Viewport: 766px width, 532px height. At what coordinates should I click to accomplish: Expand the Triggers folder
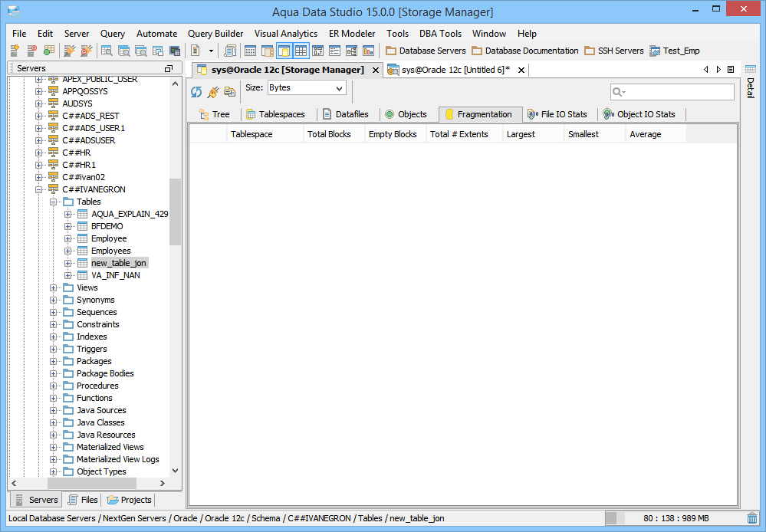coord(53,349)
